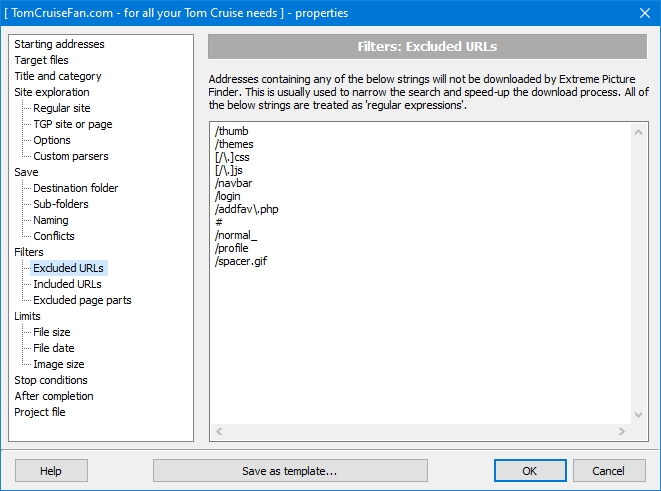Open Regular site settings
661x491 pixels.
point(62,108)
